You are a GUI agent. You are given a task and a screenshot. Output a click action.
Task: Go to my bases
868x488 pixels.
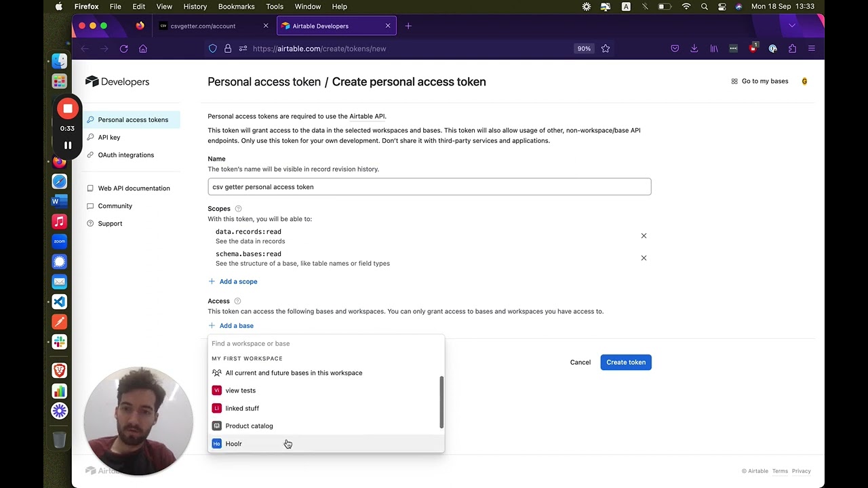point(759,81)
